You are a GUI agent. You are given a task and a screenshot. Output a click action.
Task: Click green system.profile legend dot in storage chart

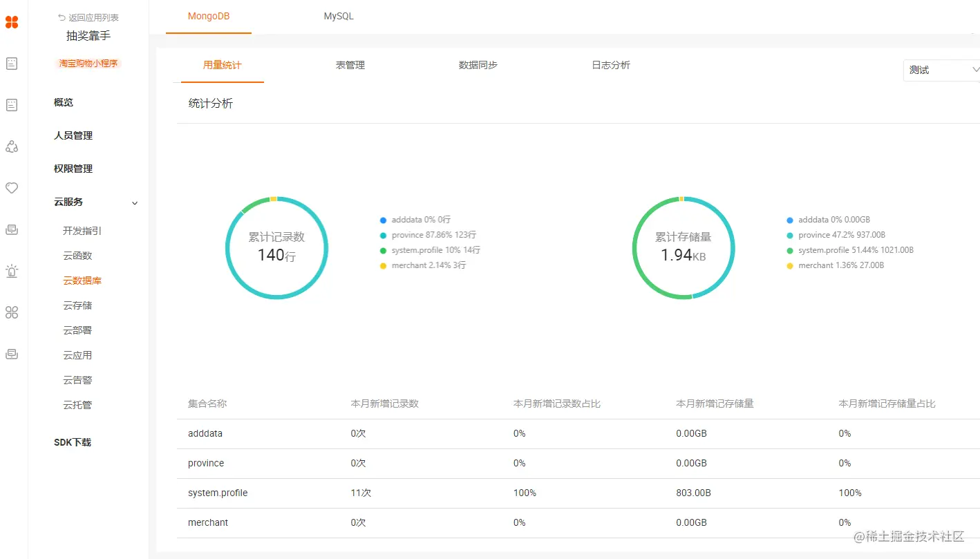[x=790, y=251]
